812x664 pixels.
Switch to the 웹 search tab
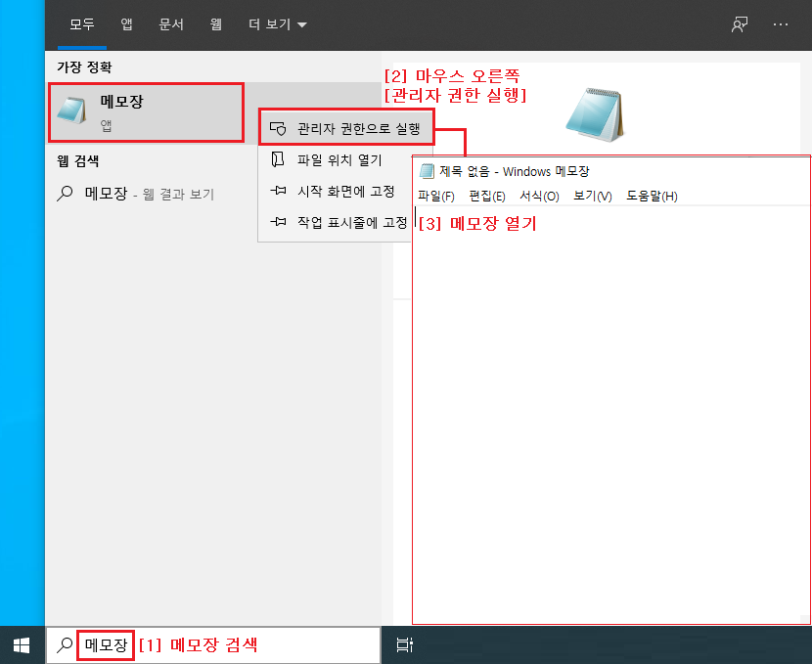click(x=216, y=24)
